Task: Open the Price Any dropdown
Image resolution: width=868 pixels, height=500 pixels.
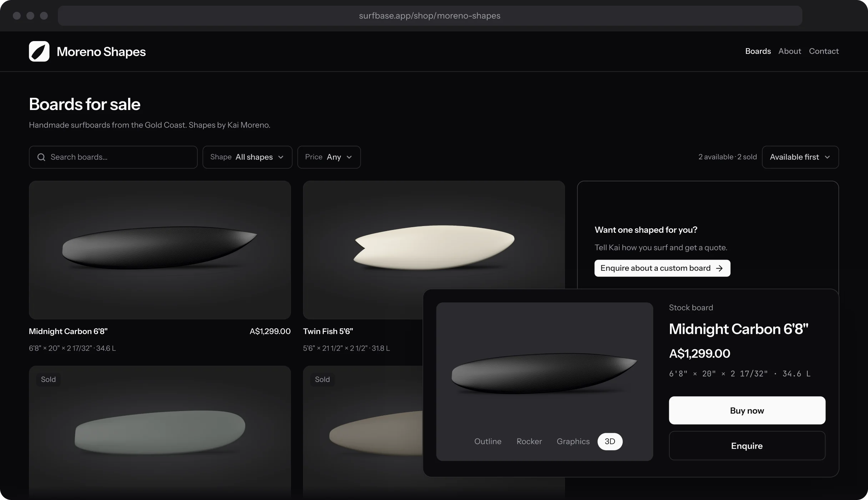Action: click(329, 157)
